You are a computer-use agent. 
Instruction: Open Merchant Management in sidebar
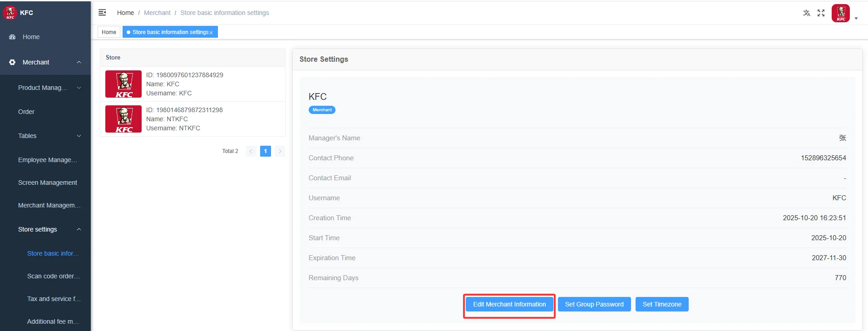45,205
